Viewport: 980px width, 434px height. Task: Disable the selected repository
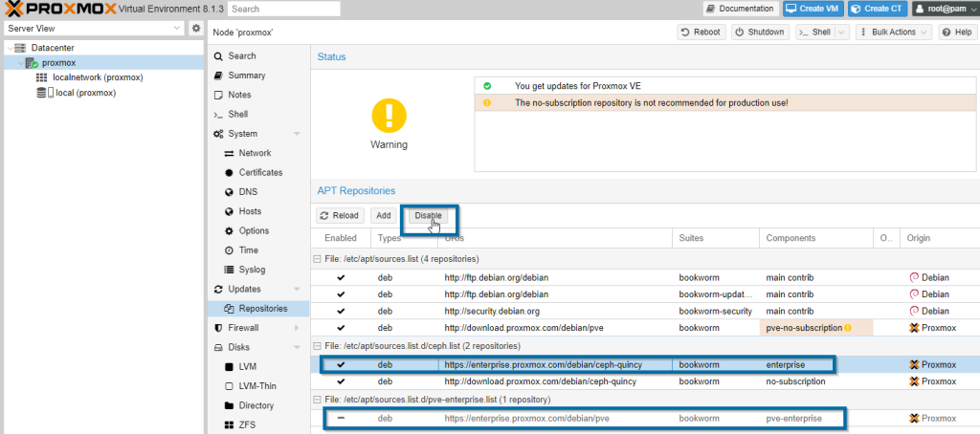pos(428,215)
